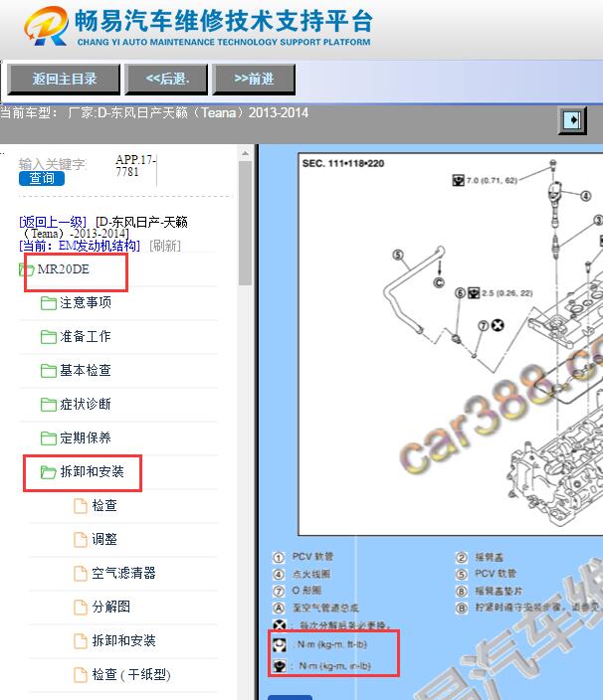Expand the 定期保养 folder
This screenshot has height=700, width=603.
point(86,437)
